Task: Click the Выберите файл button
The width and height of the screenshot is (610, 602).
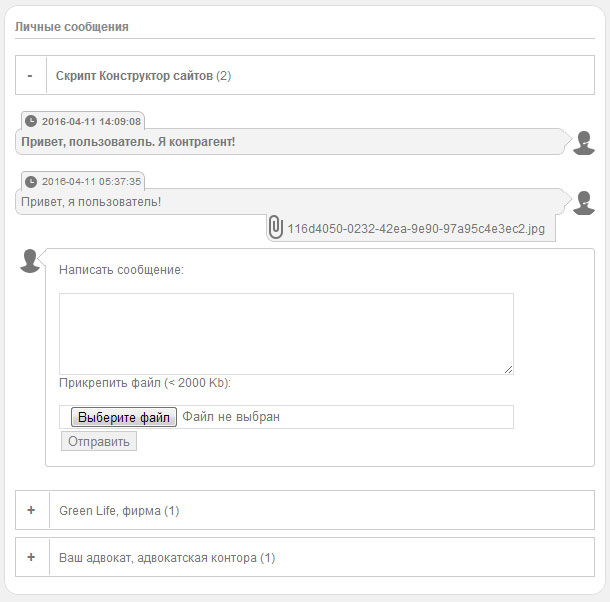Action: [124, 416]
